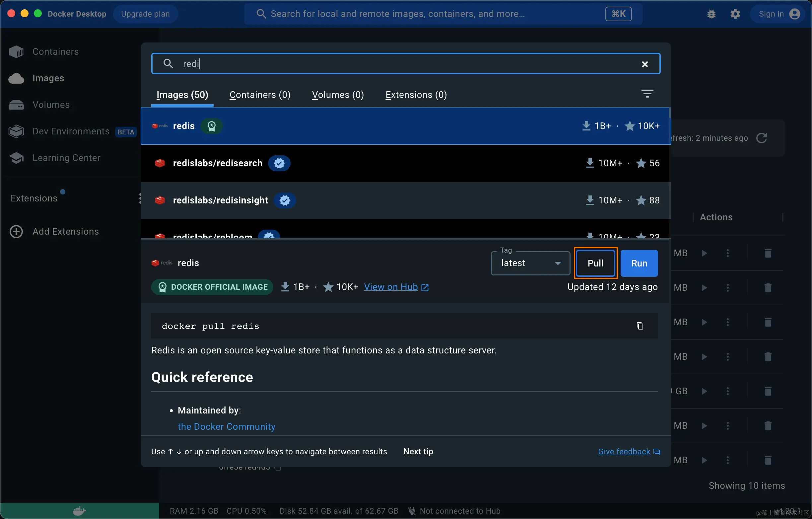Click the Run button
The image size is (812, 519).
point(639,263)
